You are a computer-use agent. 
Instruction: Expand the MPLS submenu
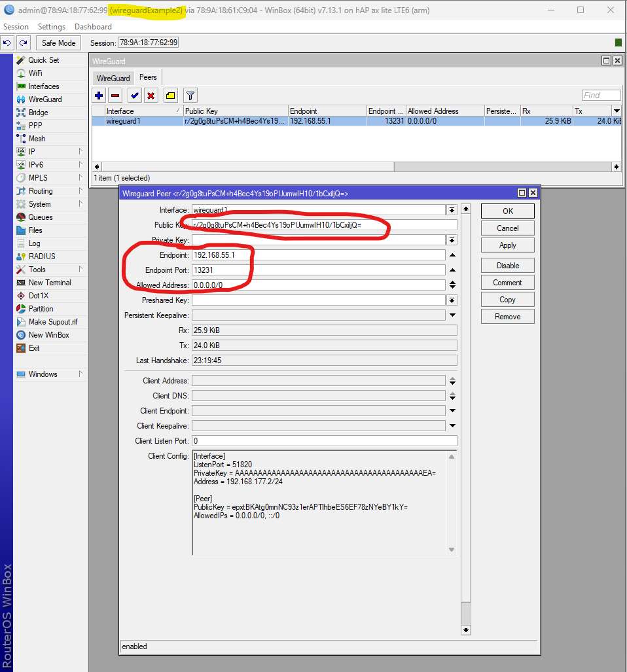point(81,178)
